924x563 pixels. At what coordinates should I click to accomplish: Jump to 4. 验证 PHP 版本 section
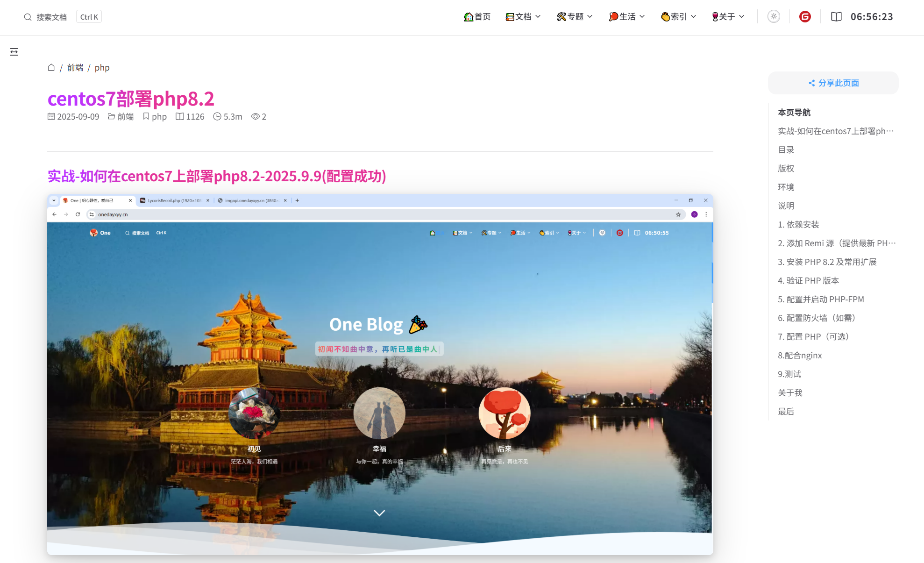point(809,281)
